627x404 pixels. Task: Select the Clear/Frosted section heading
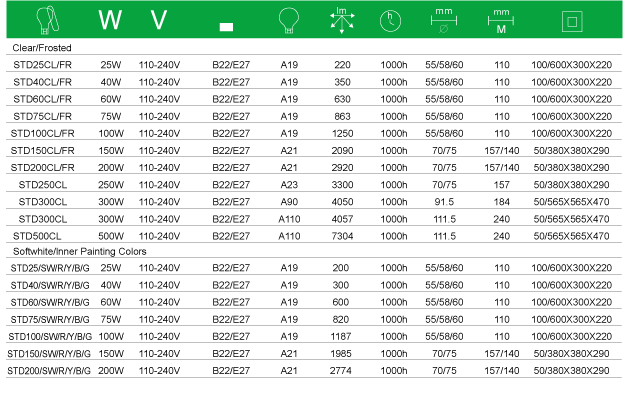tap(41, 47)
